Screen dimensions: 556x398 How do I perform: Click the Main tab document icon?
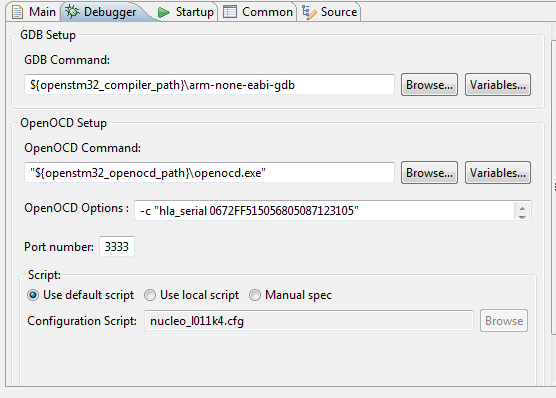tap(17, 12)
